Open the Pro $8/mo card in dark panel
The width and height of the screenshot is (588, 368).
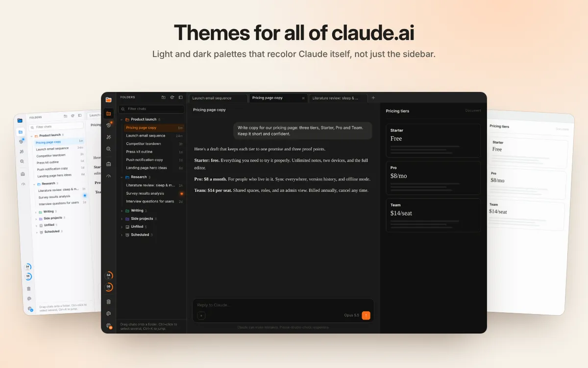[433, 178]
